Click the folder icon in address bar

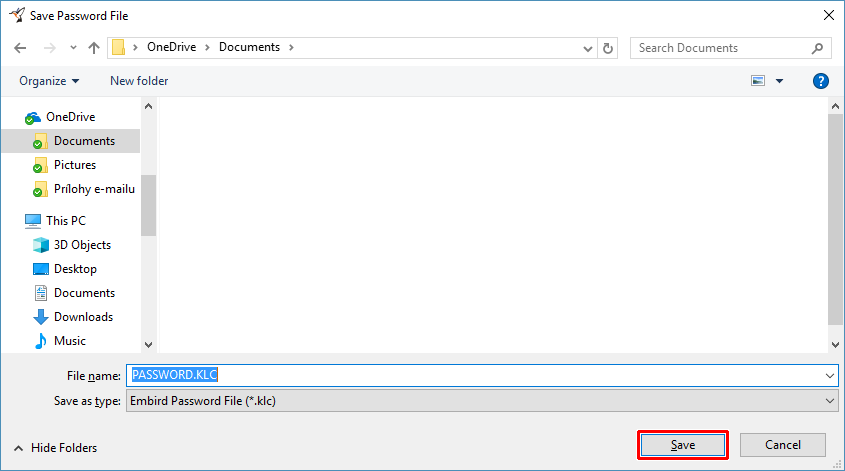[119, 47]
